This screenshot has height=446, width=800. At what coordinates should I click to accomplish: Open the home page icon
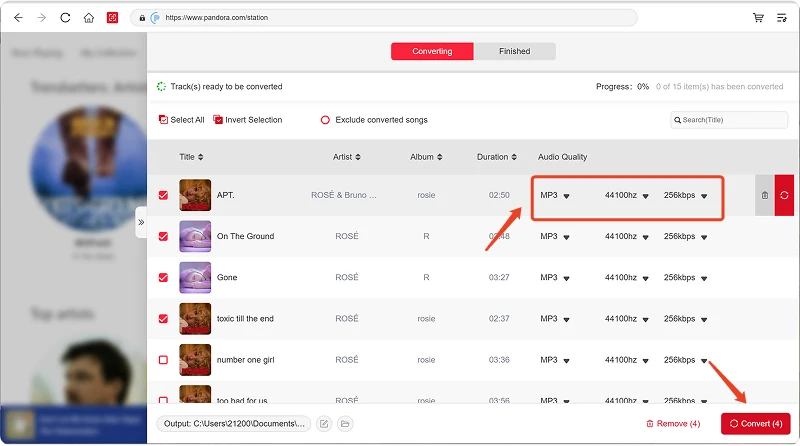tap(89, 18)
